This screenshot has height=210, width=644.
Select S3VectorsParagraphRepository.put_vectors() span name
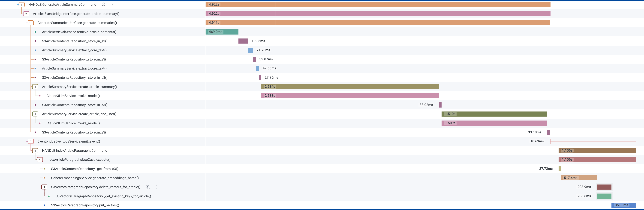(85, 205)
